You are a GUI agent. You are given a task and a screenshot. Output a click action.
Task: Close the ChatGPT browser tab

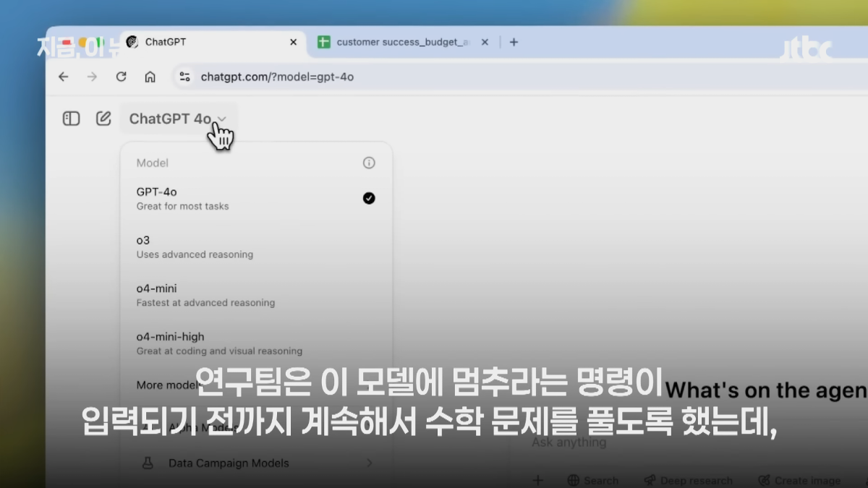pyautogui.click(x=293, y=42)
